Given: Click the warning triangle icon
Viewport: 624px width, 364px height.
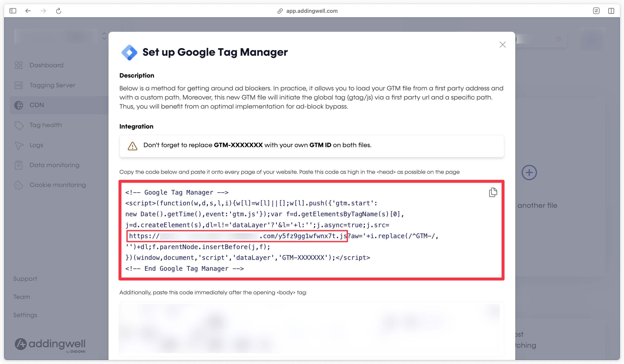Looking at the screenshot, I should [x=132, y=146].
